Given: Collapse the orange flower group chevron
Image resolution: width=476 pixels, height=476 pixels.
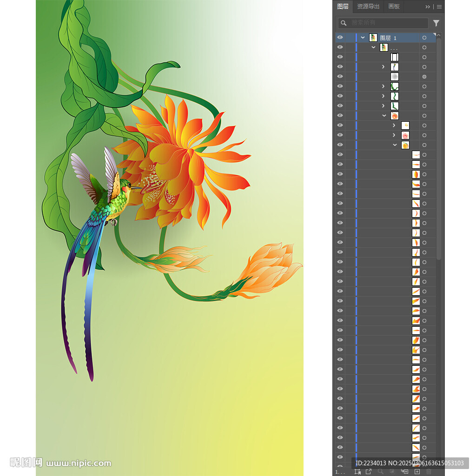Looking at the screenshot, I should coord(384,116).
